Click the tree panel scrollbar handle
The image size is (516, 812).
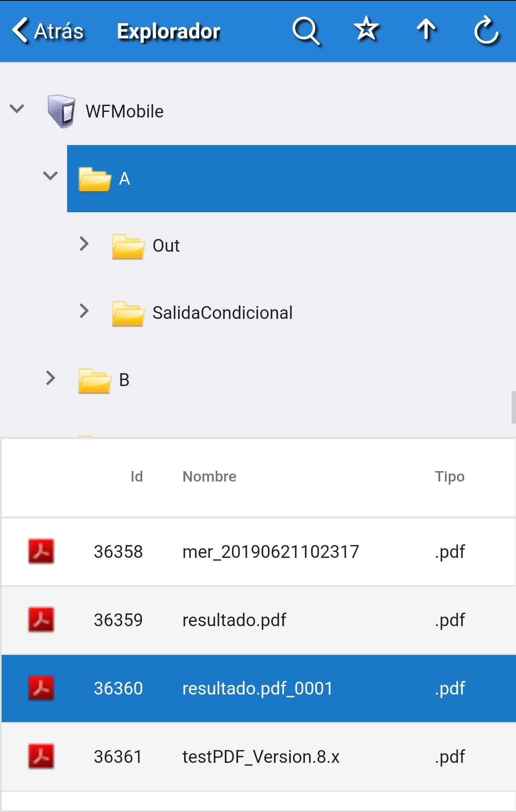coord(514,407)
